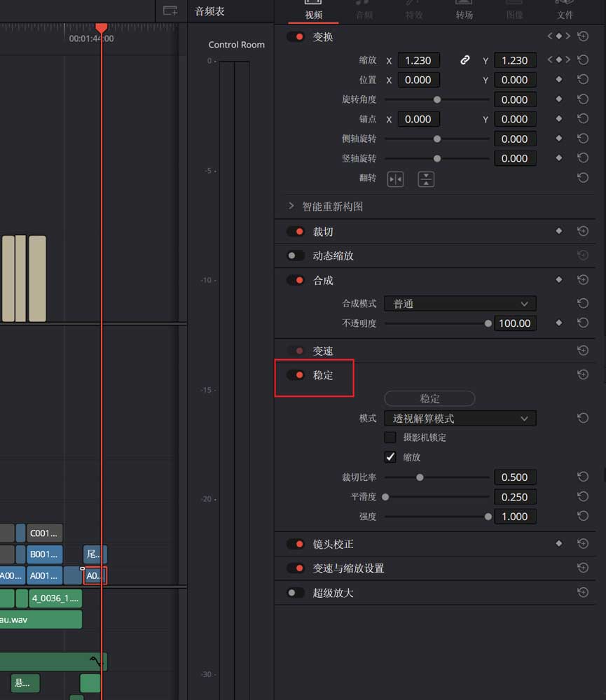Add keyframe for 不透明度 opacity

click(559, 323)
